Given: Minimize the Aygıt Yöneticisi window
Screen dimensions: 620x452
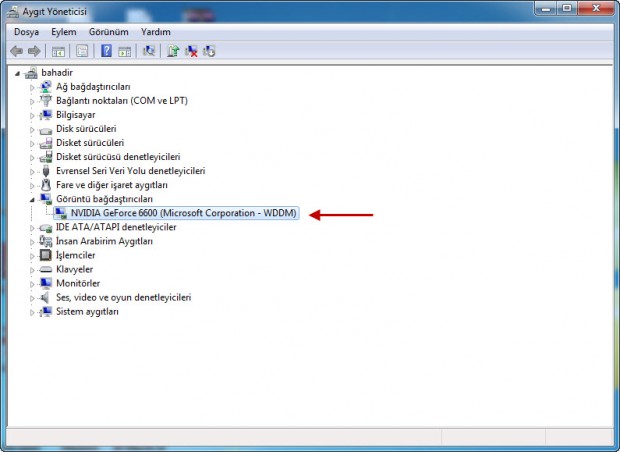Looking at the screenshot, I should [x=546, y=8].
